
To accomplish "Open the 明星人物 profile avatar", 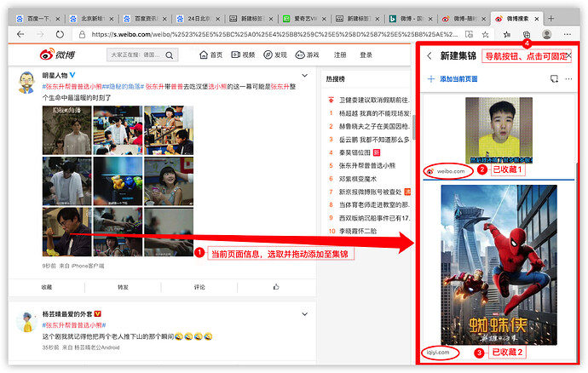I will tap(26, 82).
